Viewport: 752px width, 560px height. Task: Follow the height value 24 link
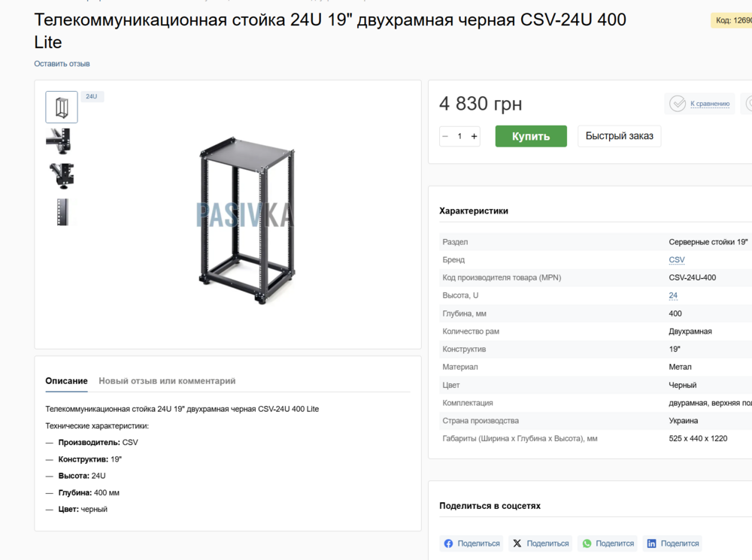(672, 295)
